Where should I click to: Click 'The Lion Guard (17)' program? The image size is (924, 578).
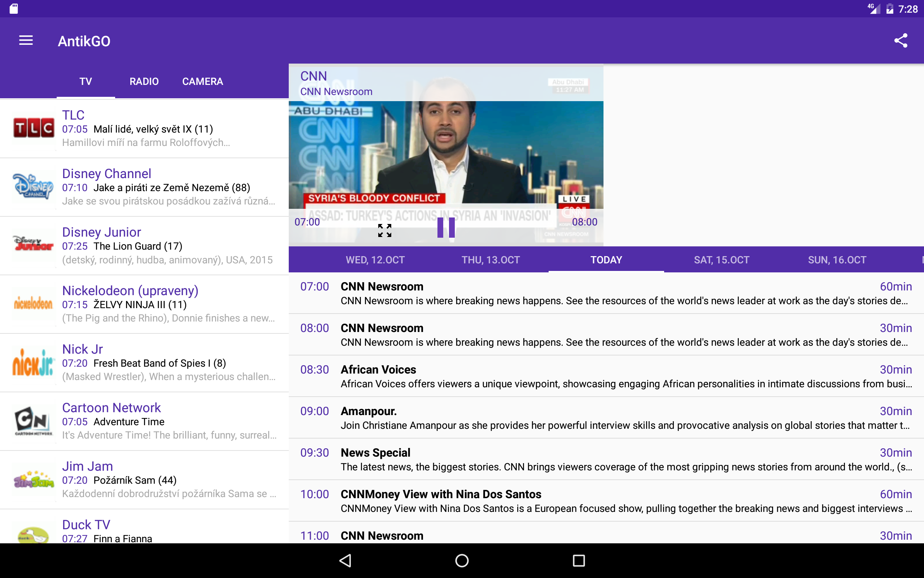(138, 246)
